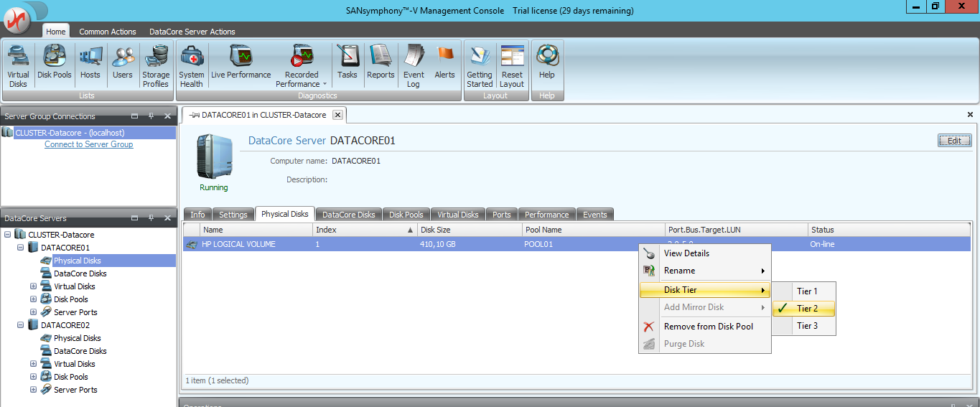Choose View Details in context menu
Viewport: 980px width, 407px height.
pos(705,253)
